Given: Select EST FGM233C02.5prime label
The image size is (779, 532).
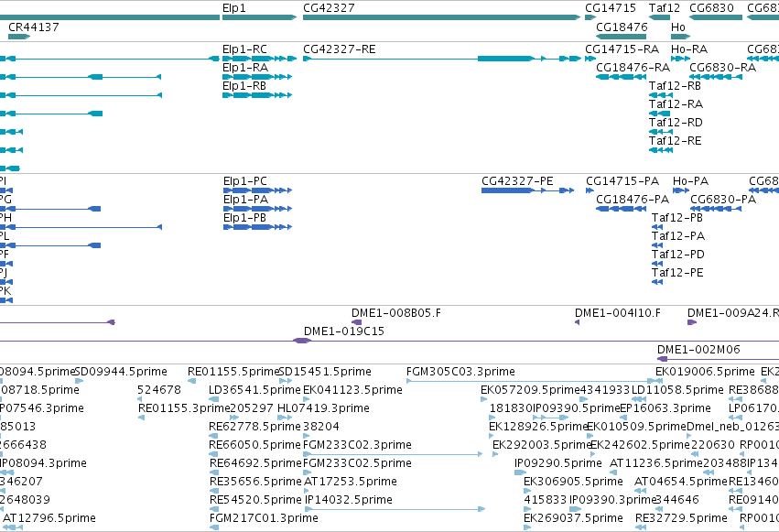Looking at the screenshot, I should pos(357,463).
